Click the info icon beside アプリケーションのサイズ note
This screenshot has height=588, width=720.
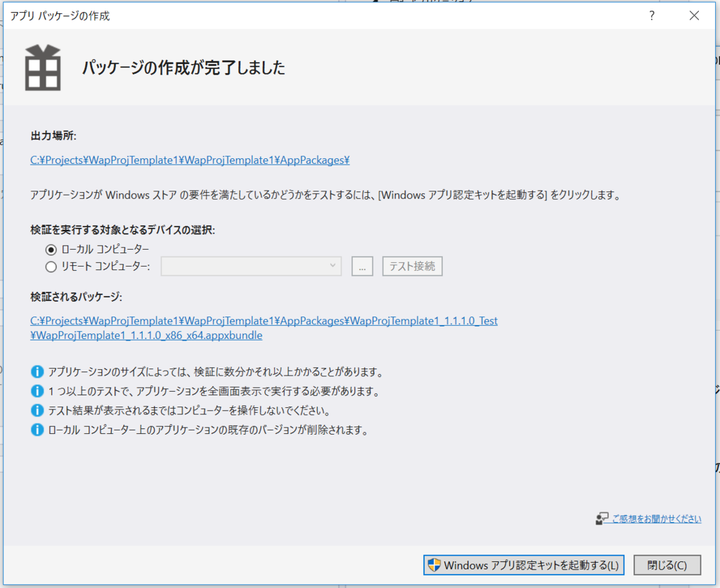[37, 371]
